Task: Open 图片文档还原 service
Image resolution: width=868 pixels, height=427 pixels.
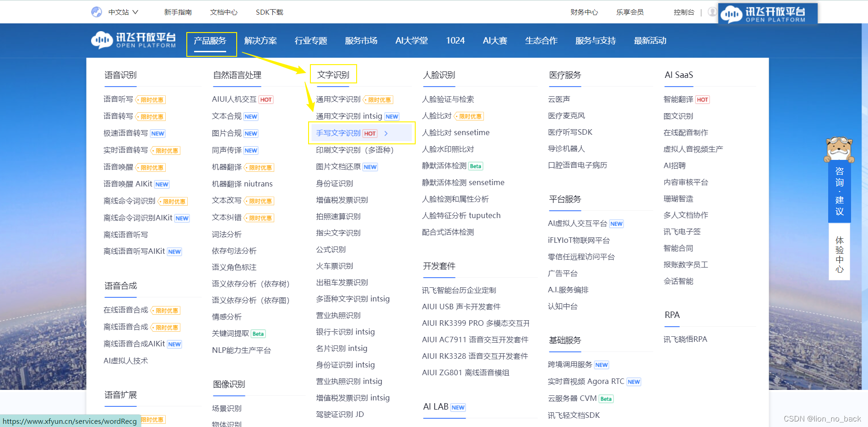Action: tap(338, 166)
